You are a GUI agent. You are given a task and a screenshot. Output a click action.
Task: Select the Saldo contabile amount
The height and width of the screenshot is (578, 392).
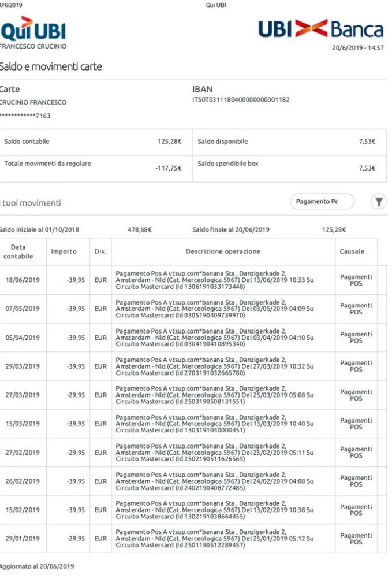[169, 142]
